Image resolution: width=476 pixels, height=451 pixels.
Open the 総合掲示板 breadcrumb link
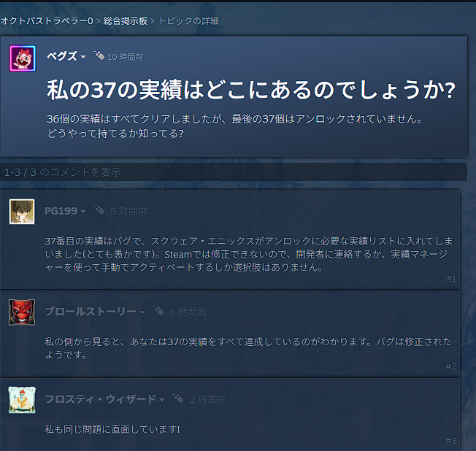[126, 21]
